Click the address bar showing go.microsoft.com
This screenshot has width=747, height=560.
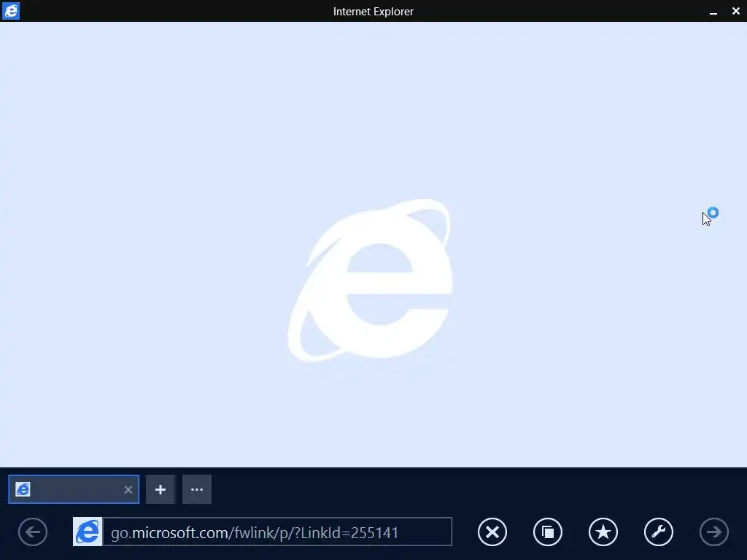tap(277, 532)
